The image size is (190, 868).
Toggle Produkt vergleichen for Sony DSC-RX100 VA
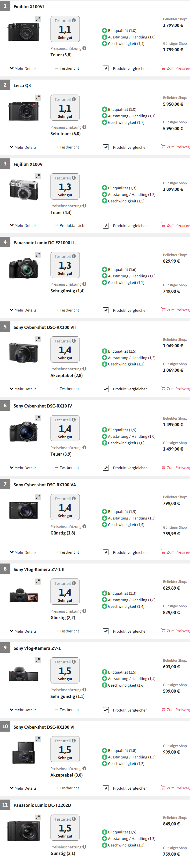coord(106,553)
